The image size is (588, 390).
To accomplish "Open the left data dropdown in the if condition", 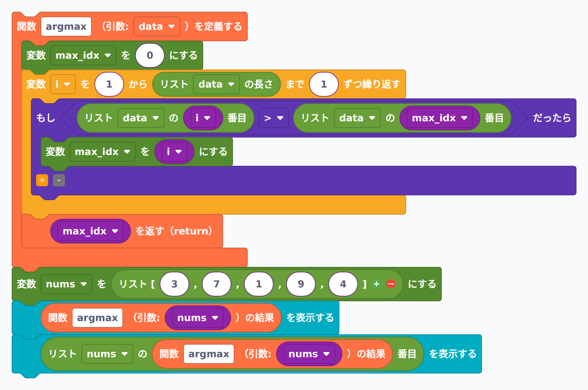I will (141, 118).
